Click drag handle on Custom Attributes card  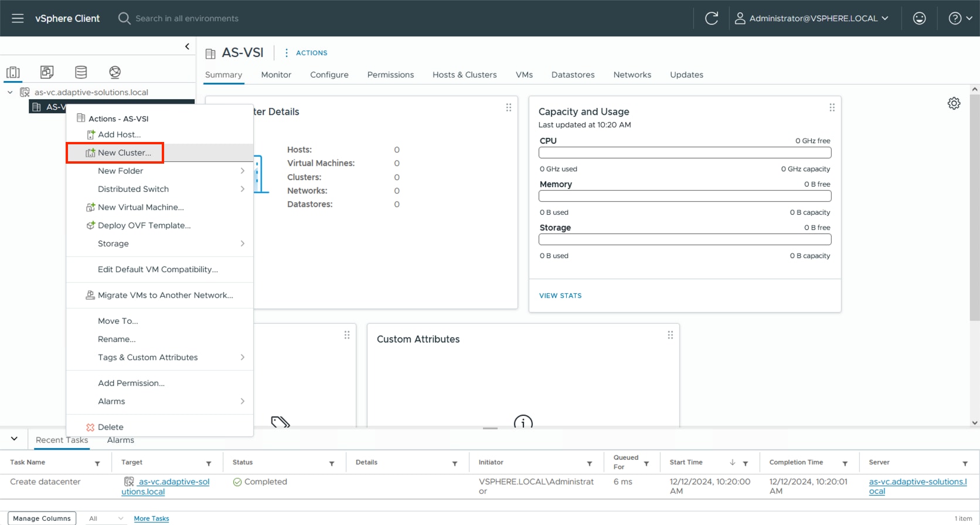[670, 335]
